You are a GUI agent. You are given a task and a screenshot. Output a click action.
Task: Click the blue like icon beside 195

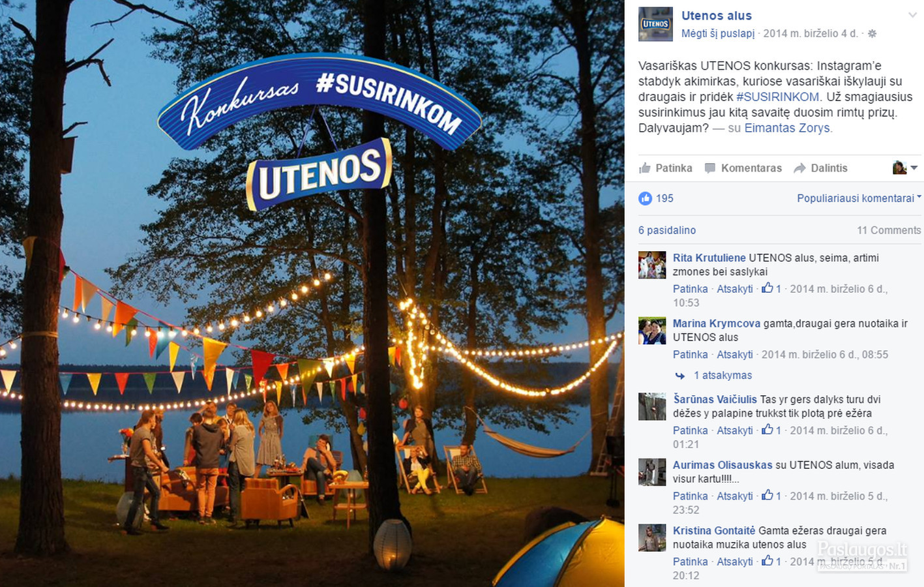(x=645, y=198)
